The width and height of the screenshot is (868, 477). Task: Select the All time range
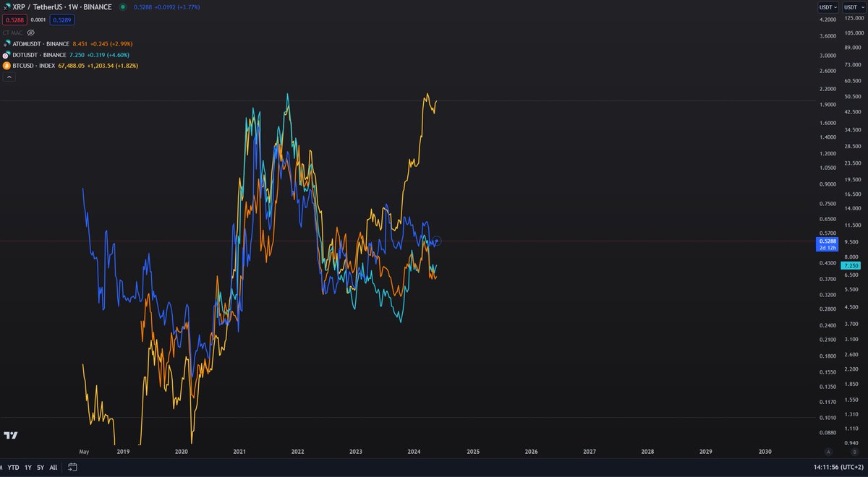click(x=53, y=468)
